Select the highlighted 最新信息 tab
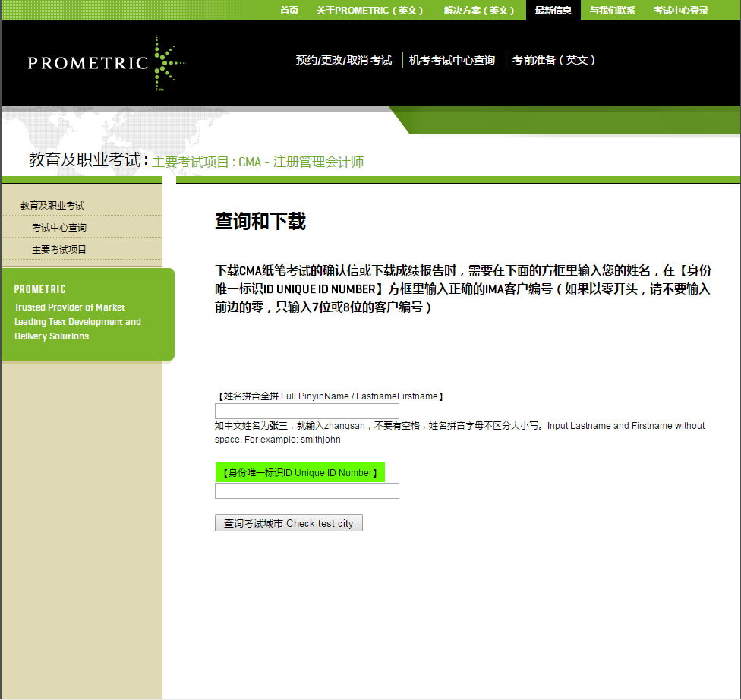 tap(552, 11)
